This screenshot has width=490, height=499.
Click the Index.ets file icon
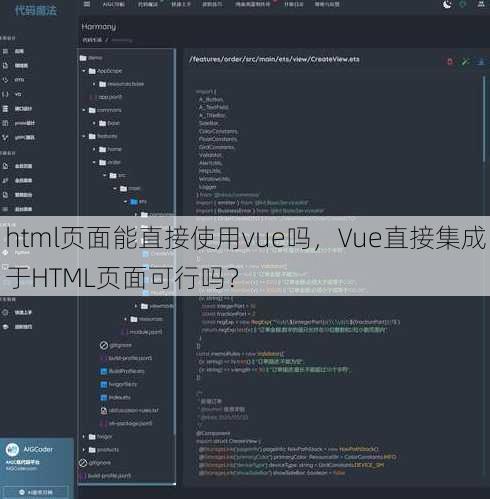[x=104, y=398]
